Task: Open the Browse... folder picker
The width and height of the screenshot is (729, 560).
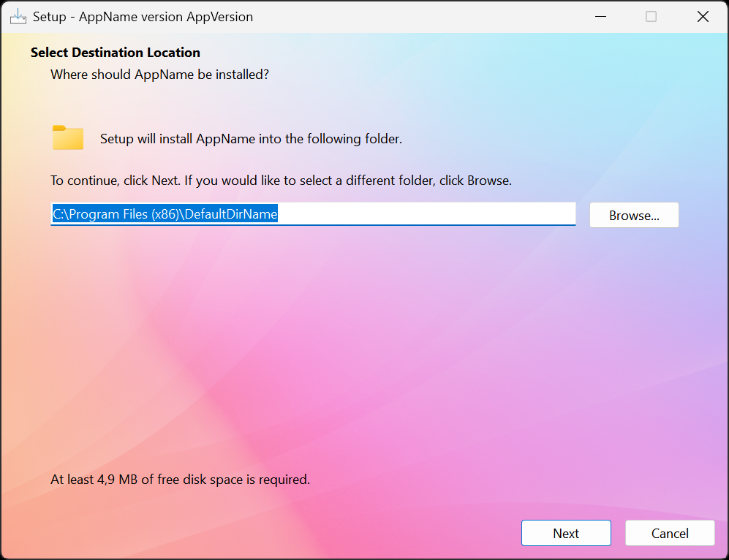Action: [634, 216]
